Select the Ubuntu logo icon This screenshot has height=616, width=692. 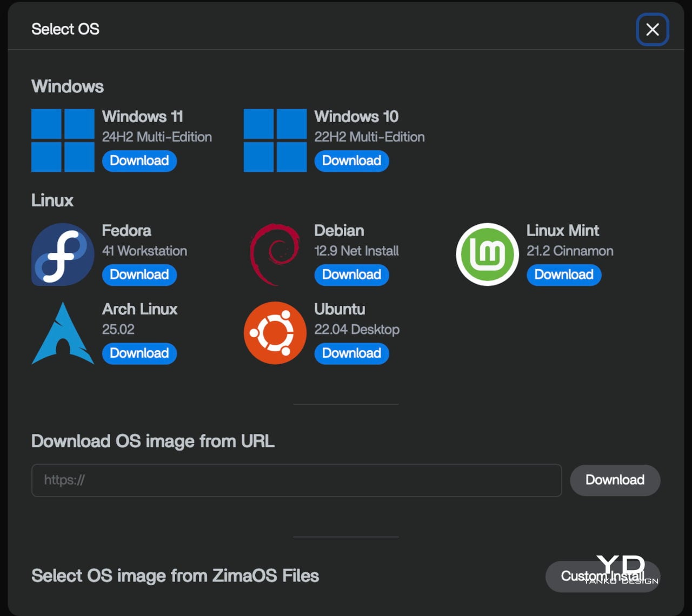point(275,333)
